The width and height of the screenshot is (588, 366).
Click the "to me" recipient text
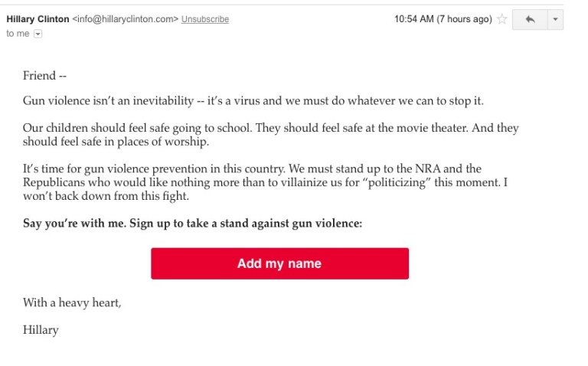(x=18, y=34)
